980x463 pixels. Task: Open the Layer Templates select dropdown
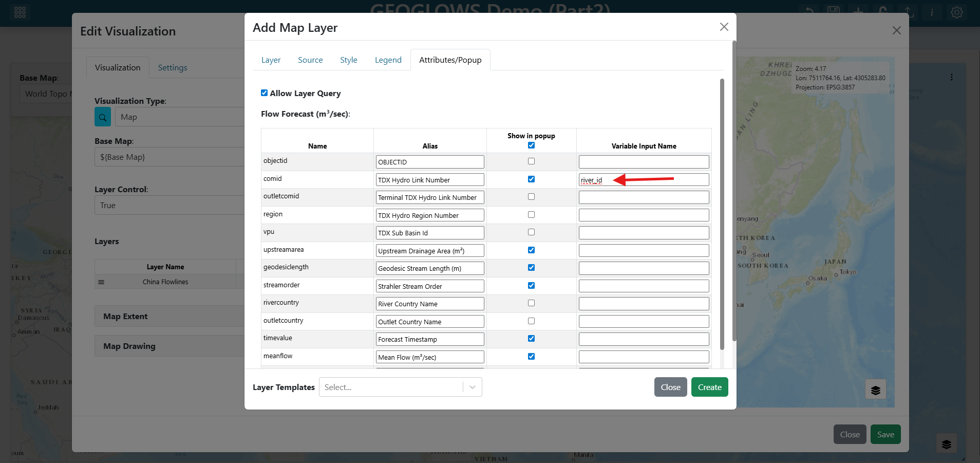tap(400, 387)
